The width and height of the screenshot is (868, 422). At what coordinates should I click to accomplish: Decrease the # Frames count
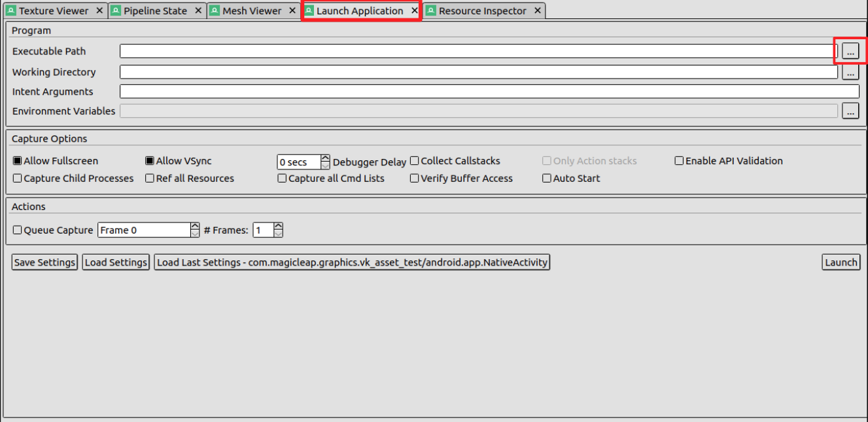point(278,234)
